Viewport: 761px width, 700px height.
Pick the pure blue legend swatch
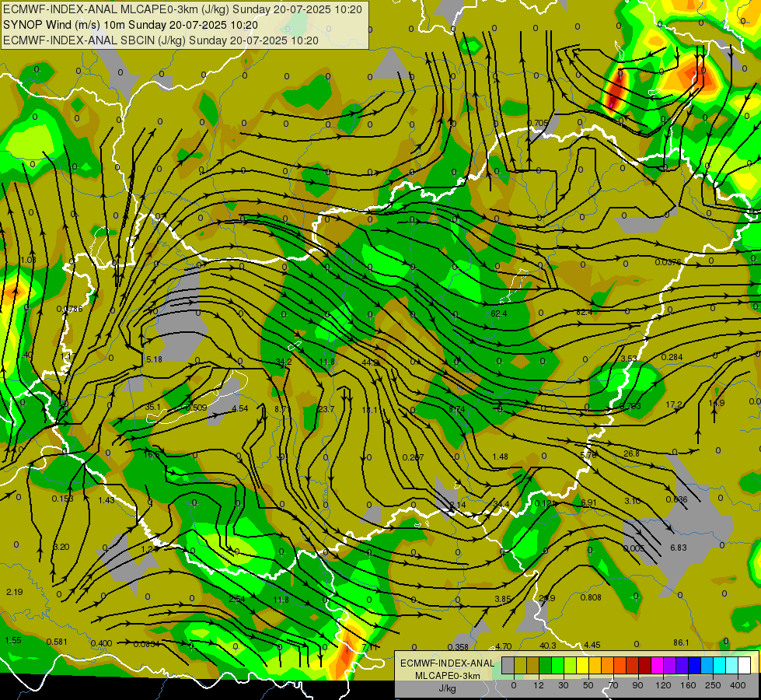[x=695, y=666]
